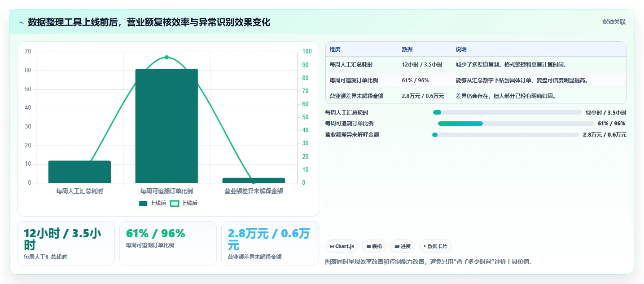The image size is (644, 284).
Task: Click the line chart peak point at 96
Action: click(166, 57)
